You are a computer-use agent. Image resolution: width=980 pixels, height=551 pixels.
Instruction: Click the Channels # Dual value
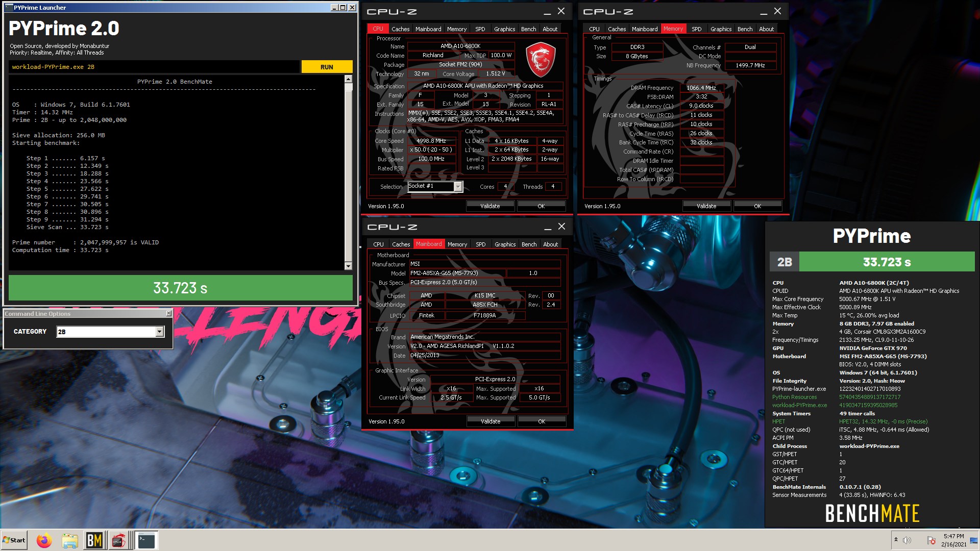pyautogui.click(x=750, y=47)
